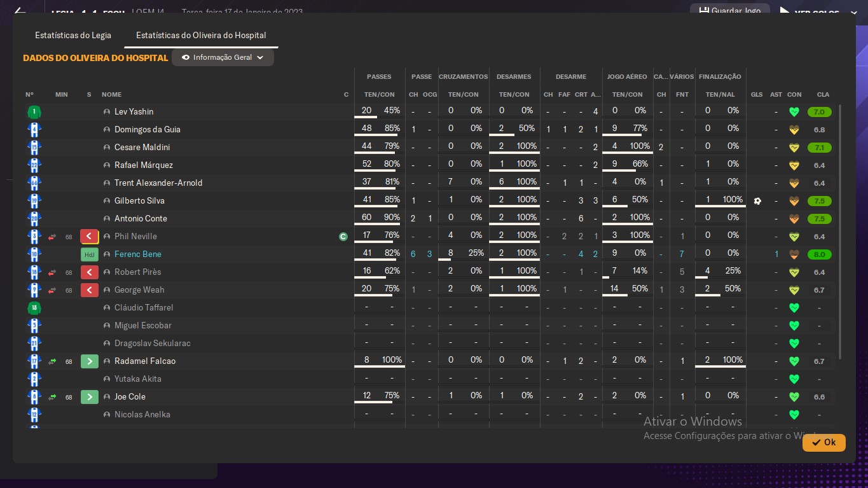Click Domingos da Guia's 6.8 rating
This screenshot has width=868, height=488.
tap(819, 130)
